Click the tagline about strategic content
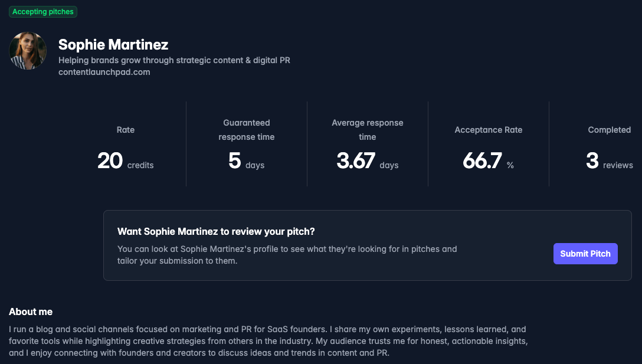642x364 pixels. pos(174,60)
